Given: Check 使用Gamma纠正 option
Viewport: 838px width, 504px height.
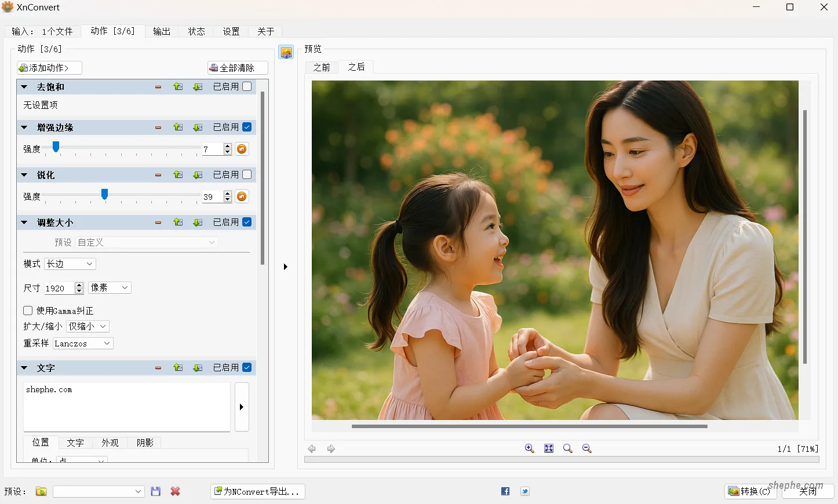Looking at the screenshot, I should [x=27, y=311].
